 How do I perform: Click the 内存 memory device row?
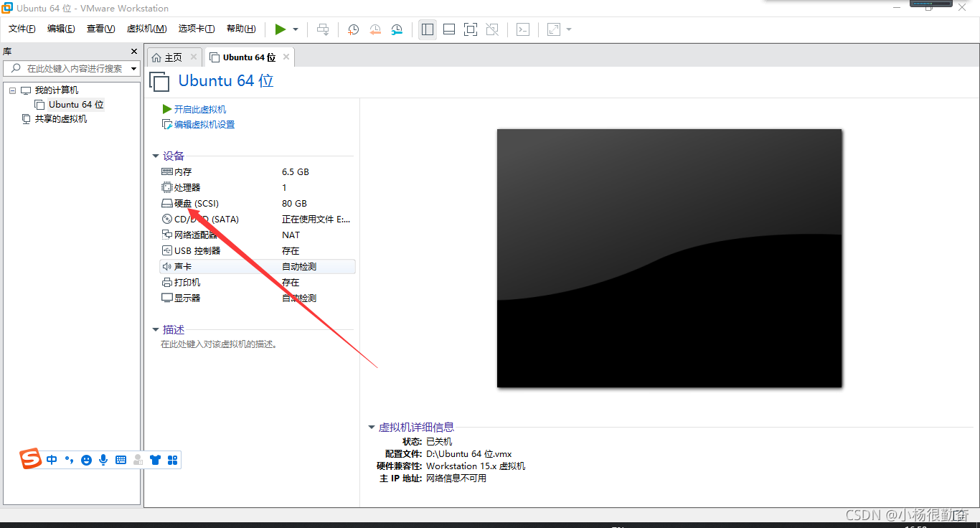pos(258,172)
